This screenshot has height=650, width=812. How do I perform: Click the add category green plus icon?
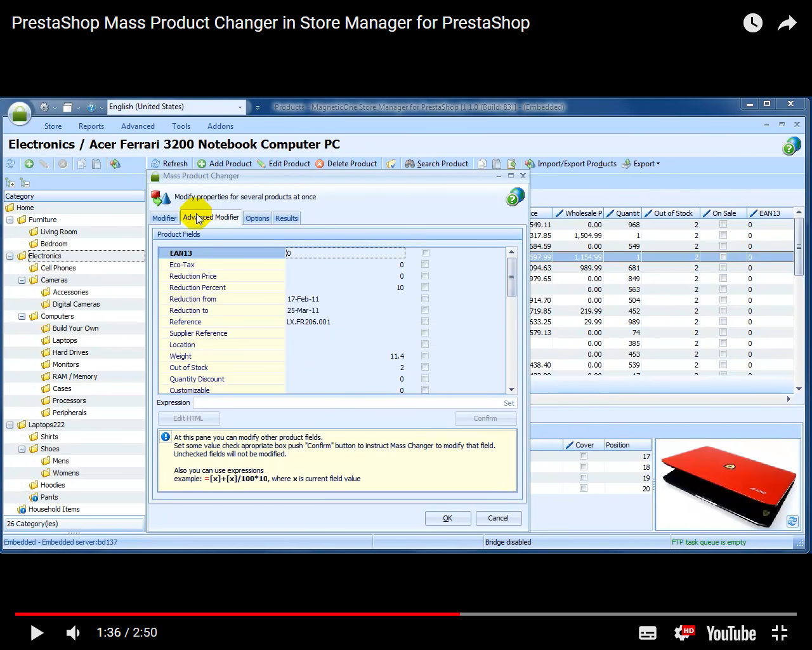tap(29, 164)
